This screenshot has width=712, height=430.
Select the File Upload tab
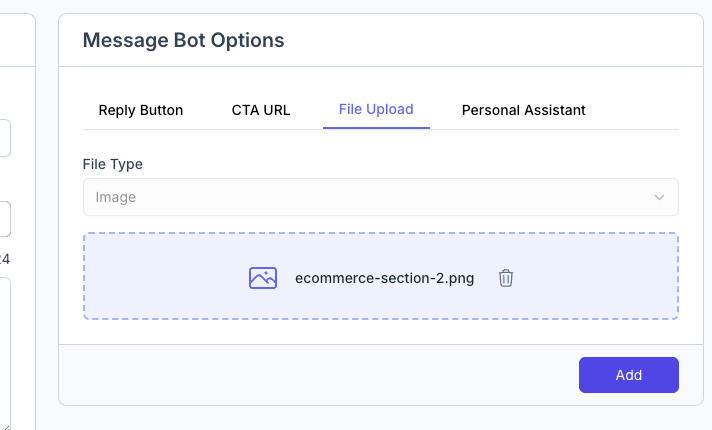point(376,110)
